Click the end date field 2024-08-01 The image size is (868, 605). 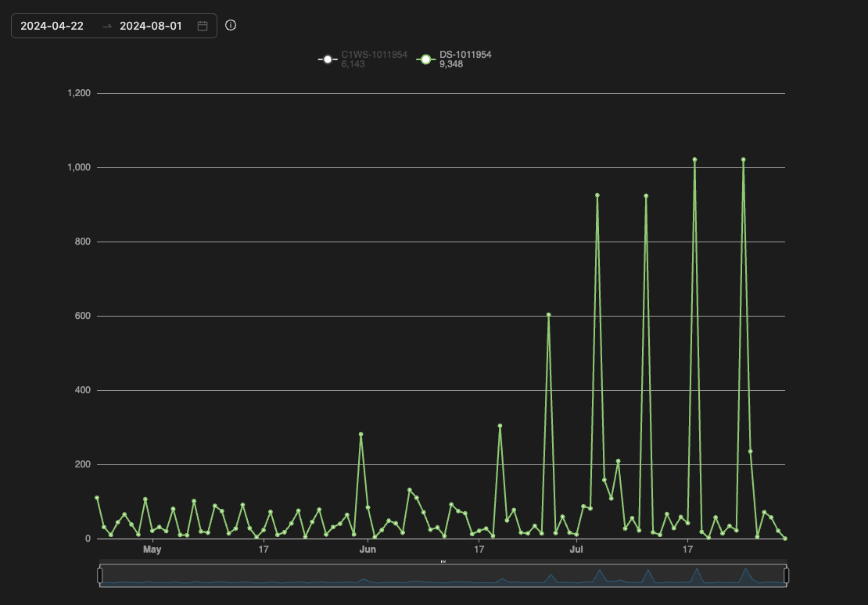(151, 26)
